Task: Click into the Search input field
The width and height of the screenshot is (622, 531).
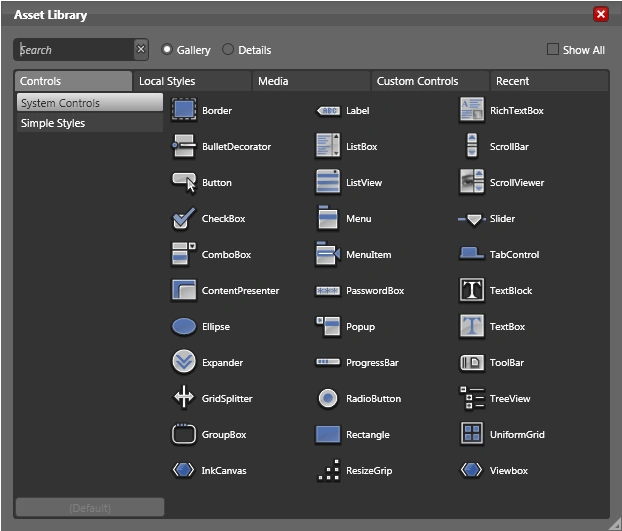Action: click(x=74, y=50)
